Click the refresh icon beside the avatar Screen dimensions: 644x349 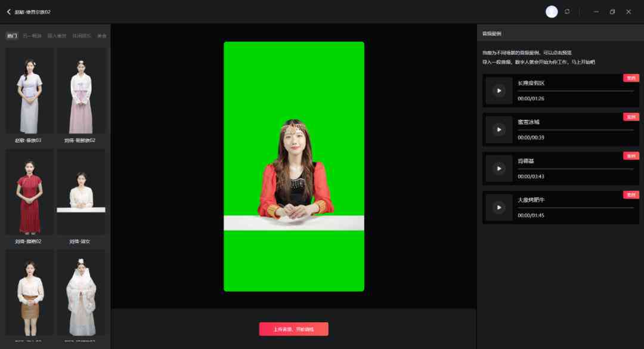(567, 11)
